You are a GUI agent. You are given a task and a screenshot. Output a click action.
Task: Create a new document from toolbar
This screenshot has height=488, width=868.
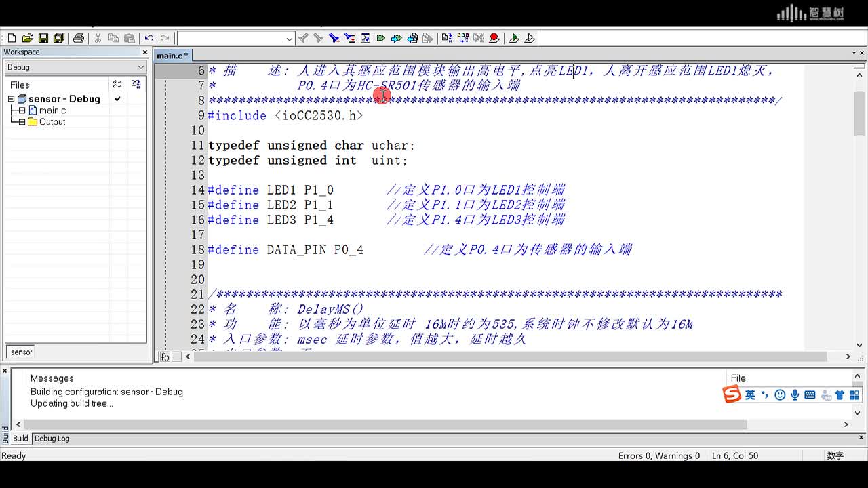pyautogui.click(x=12, y=38)
